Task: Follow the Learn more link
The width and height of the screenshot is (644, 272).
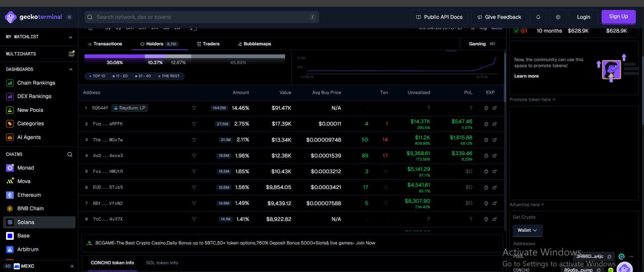Action: 526,76
